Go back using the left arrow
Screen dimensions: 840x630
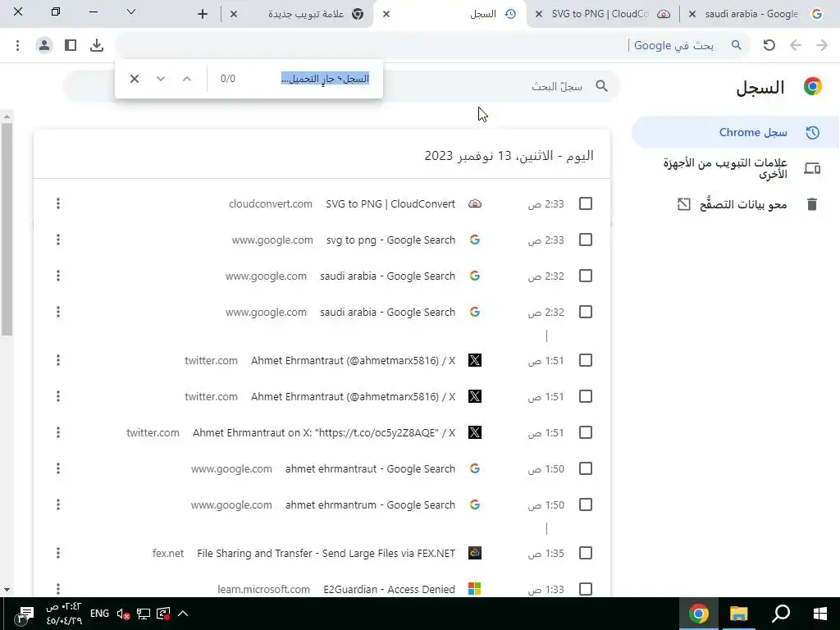point(796,45)
